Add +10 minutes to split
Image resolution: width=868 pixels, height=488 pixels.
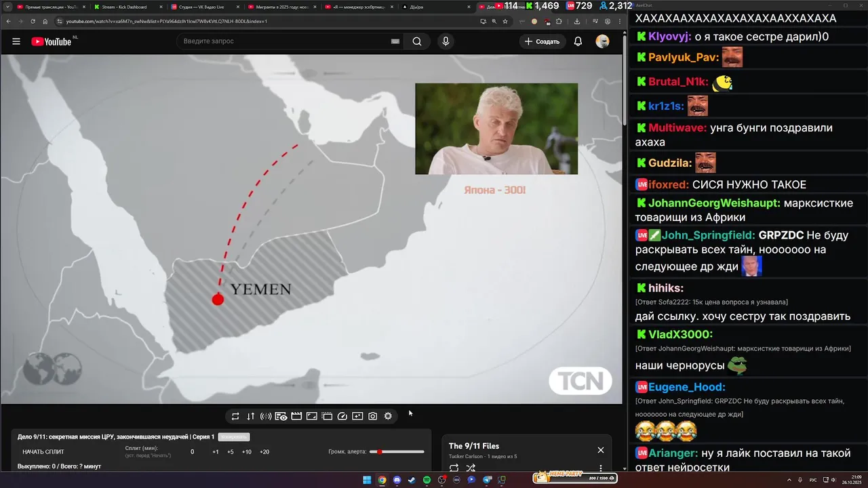247,452
